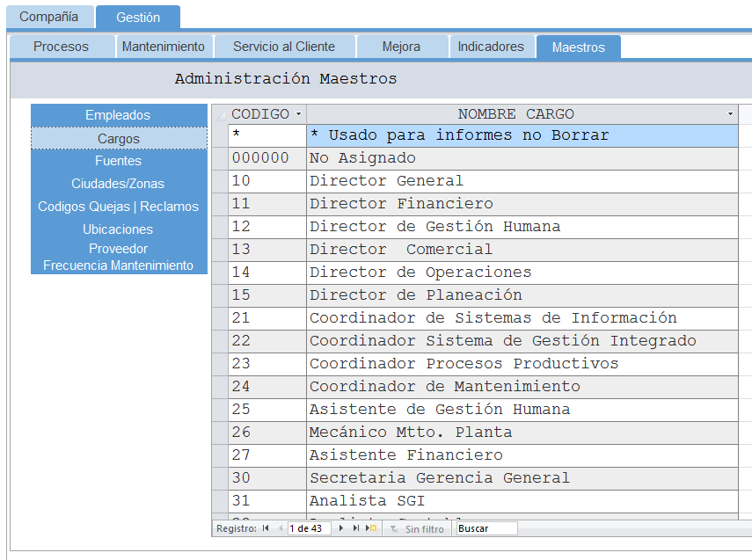Click the previous record arrow
The width and height of the screenshot is (752, 560).
281,528
